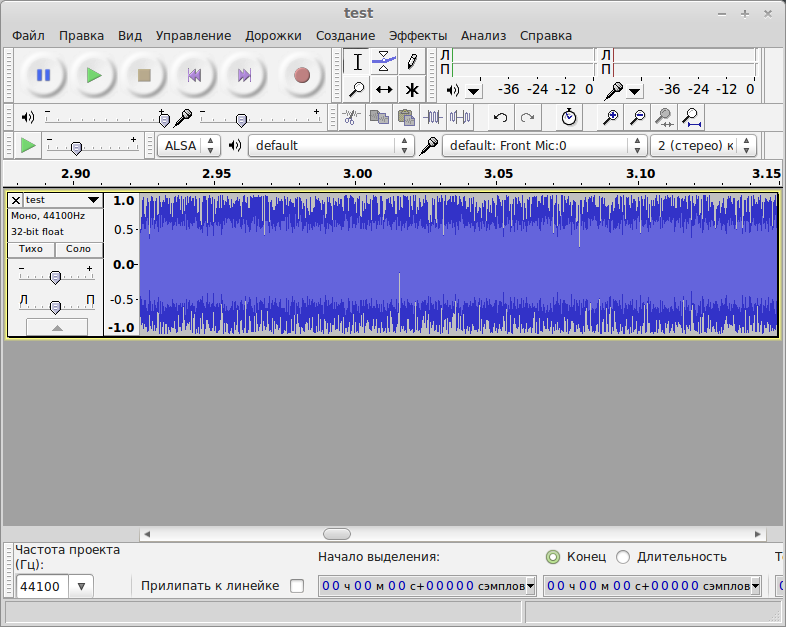The height and width of the screenshot is (627, 786).
Task: Pick the Multi-tool asterisk icon
Action: [x=411, y=89]
